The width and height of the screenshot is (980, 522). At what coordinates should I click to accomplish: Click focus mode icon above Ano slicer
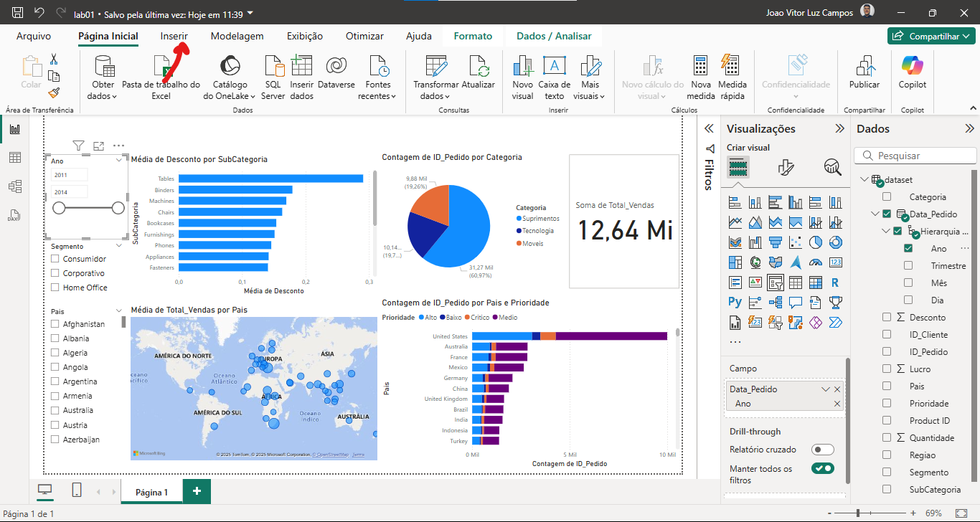pos(99,146)
